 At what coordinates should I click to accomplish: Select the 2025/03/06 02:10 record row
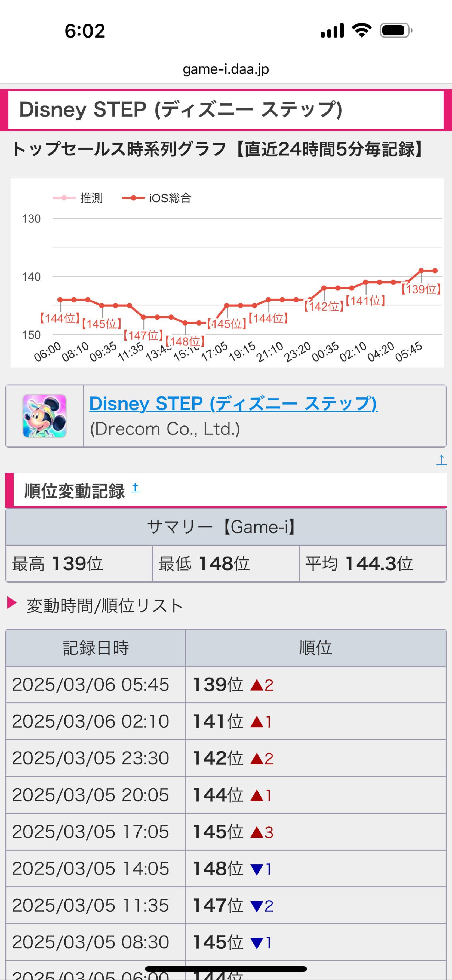pyautogui.click(x=226, y=721)
